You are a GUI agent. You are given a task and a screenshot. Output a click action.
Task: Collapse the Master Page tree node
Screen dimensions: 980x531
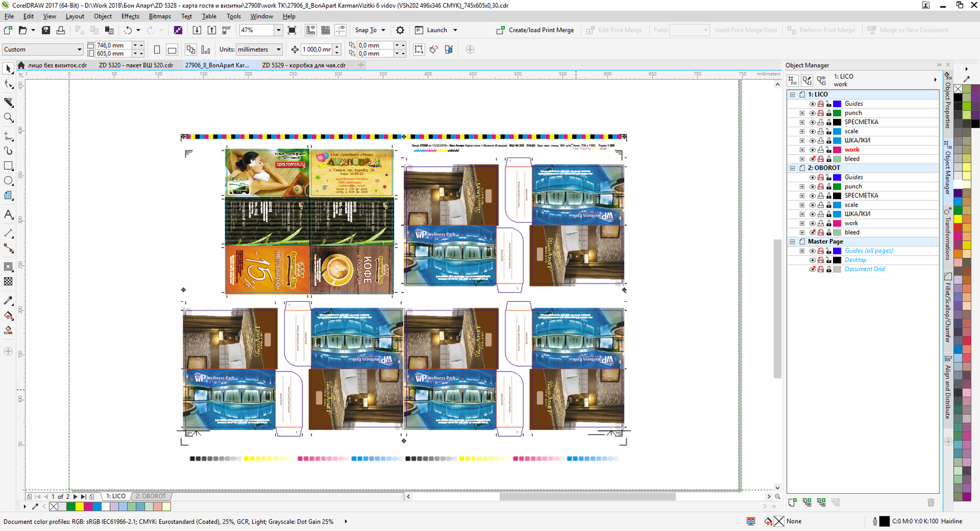coord(792,242)
